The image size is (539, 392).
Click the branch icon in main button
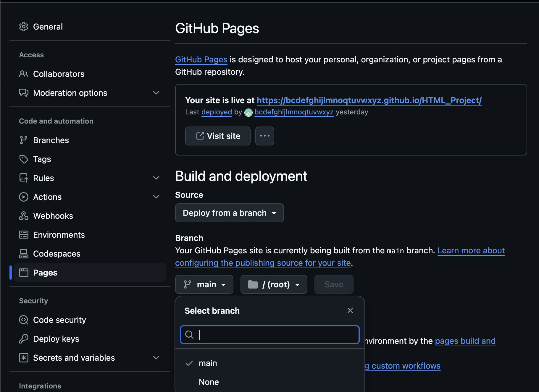point(188,284)
